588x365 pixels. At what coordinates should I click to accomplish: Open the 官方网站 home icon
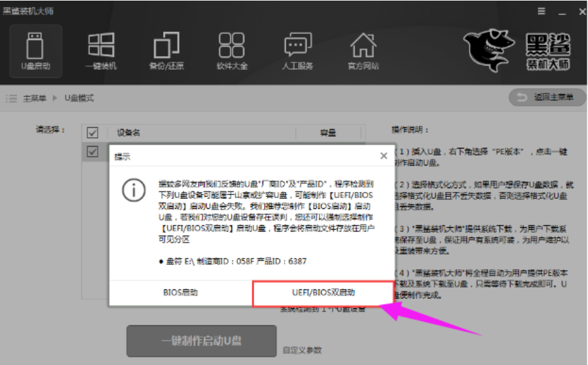[363, 51]
